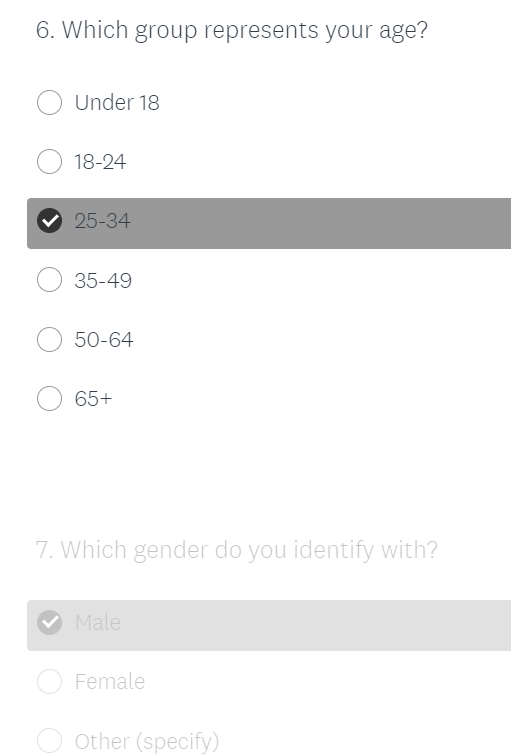The height and width of the screenshot is (755, 511).
Task: Click the checked Male radio icon
Action: [x=49, y=623]
